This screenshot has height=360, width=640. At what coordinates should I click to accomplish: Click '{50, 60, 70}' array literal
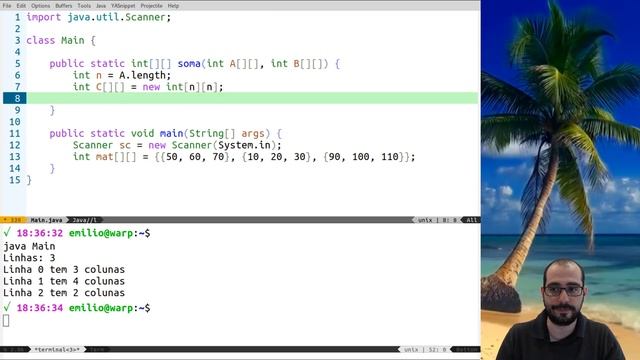click(x=195, y=157)
